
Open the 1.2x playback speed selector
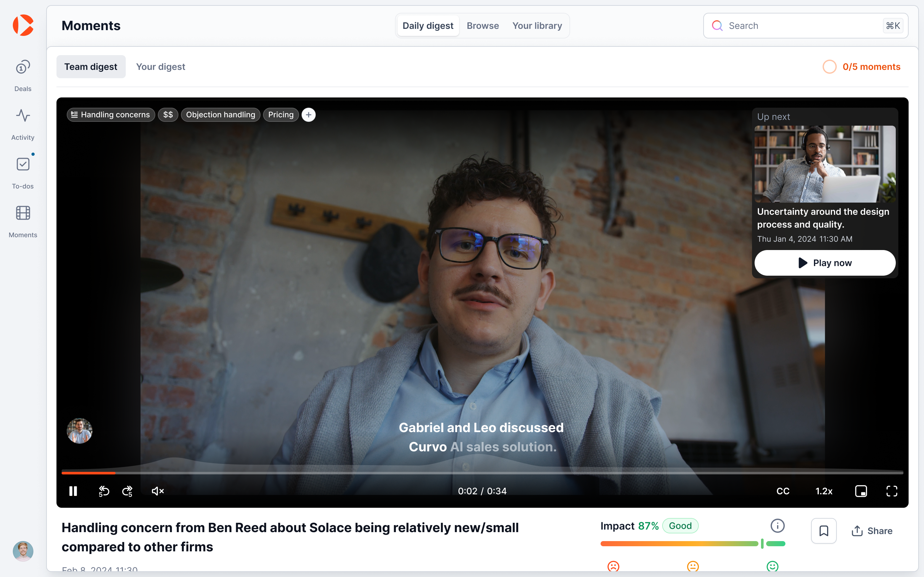click(x=824, y=491)
